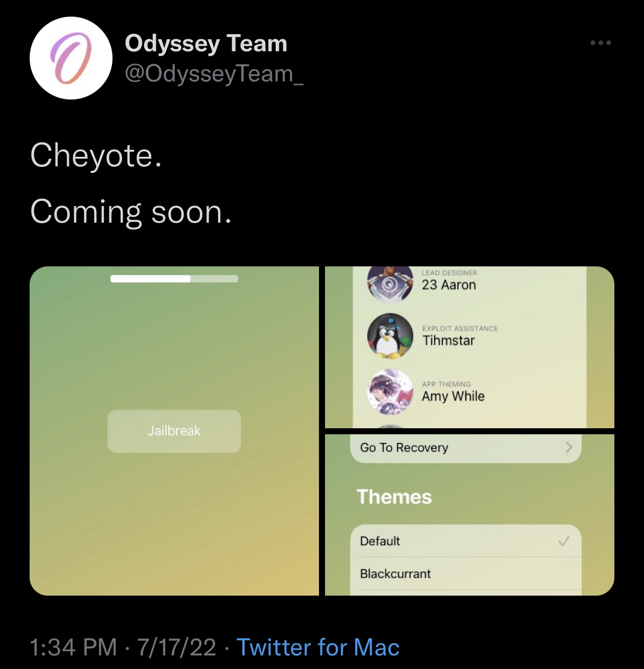Click the Go To Recovery chevron arrow
The image size is (644, 669).
coord(569,447)
